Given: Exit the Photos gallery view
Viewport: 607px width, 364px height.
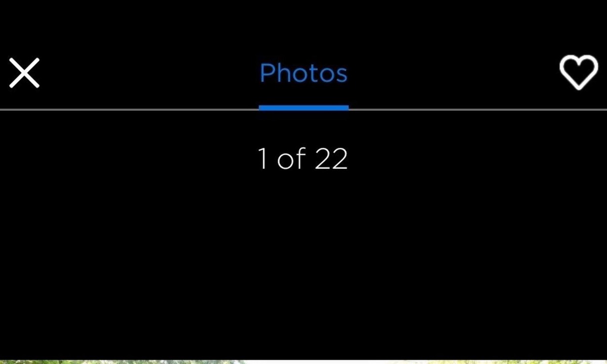Looking at the screenshot, I should pos(24,73).
